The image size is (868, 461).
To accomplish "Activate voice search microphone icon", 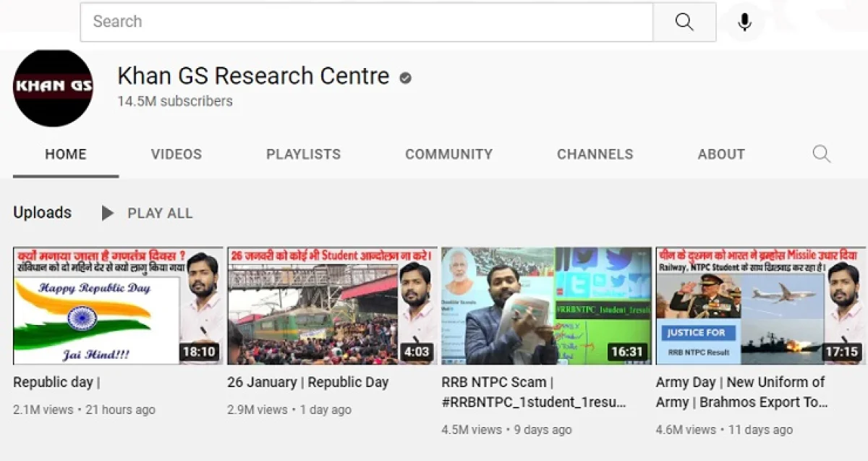I will pyautogui.click(x=745, y=22).
